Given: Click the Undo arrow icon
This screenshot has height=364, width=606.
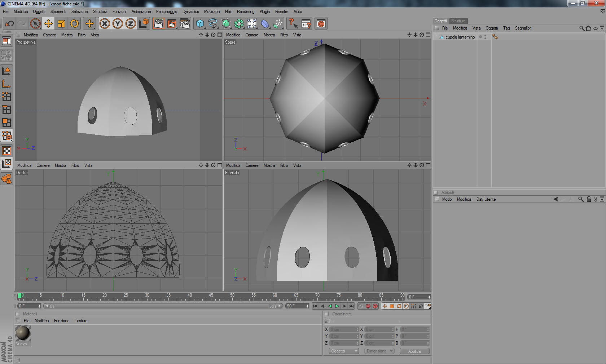Looking at the screenshot, I should tap(10, 24).
